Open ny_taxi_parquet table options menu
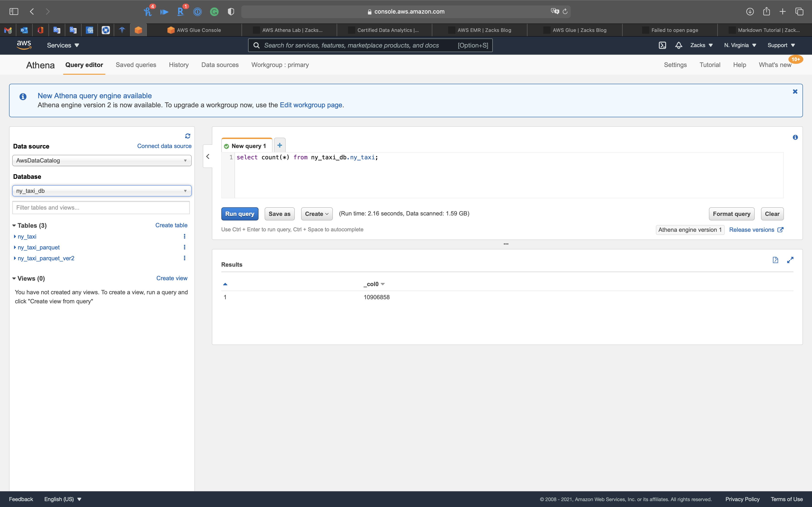This screenshot has width=812, height=507. pos(184,247)
